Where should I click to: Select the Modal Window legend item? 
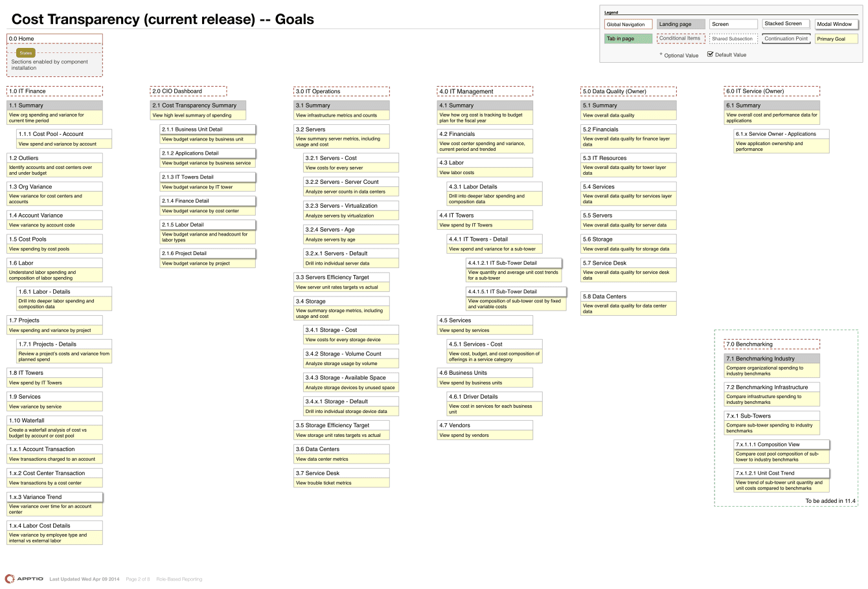pos(836,23)
